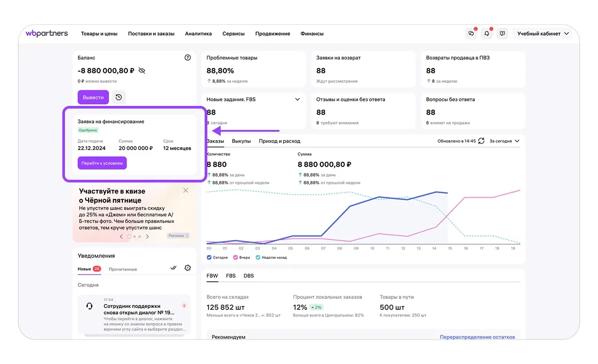This screenshot has width=598, height=364.
Task: Expand the Учебный кабинет account dropdown
Action: click(x=543, y=34)
